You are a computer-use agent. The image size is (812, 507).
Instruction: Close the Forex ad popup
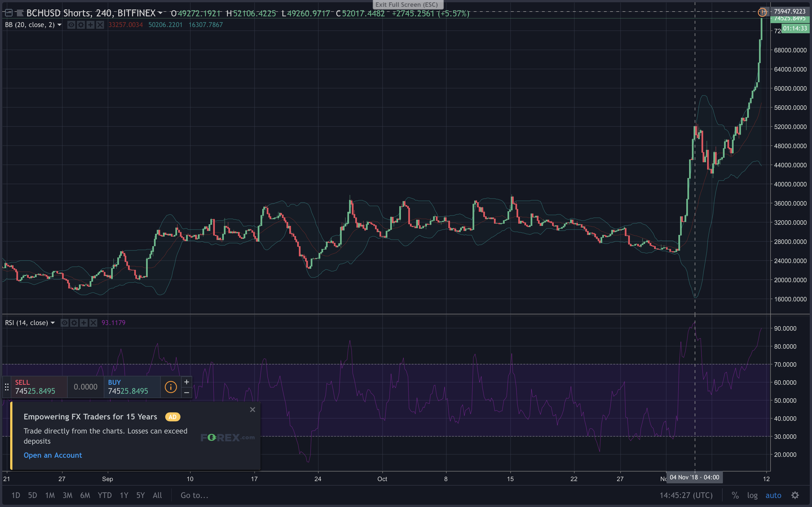(x=253, y=410)
